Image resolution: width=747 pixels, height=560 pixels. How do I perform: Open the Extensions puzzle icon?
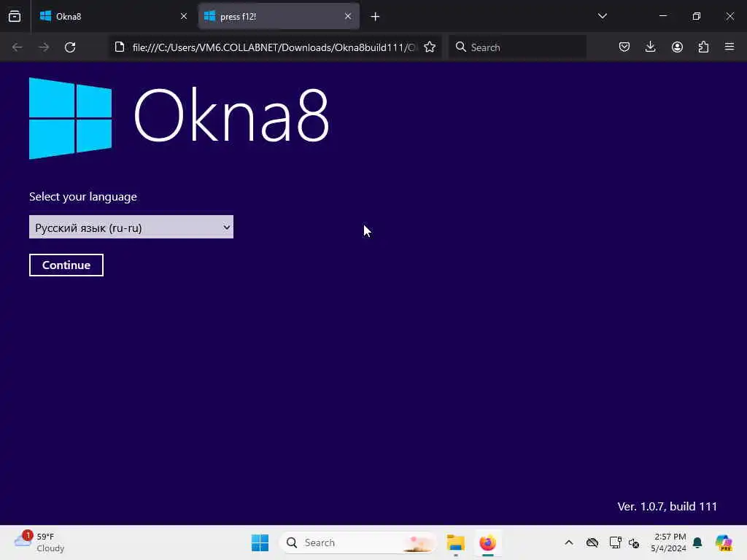703,47
